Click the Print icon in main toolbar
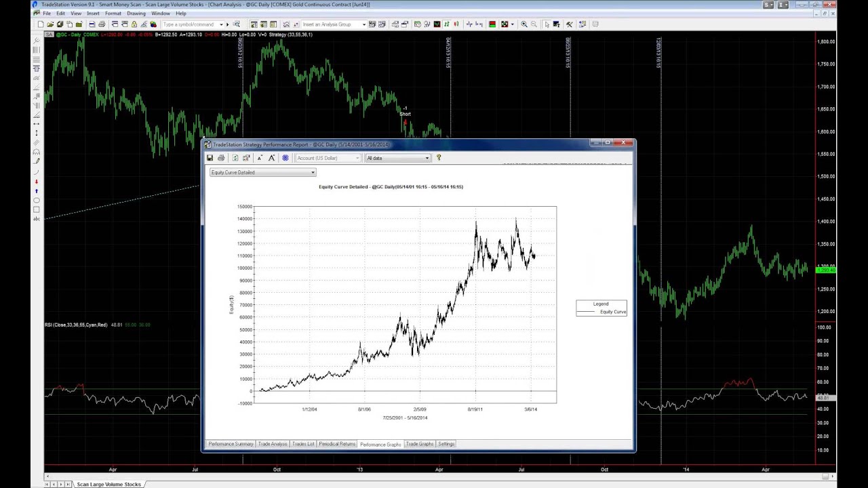The image size is (868, 488). coord(102,24)
